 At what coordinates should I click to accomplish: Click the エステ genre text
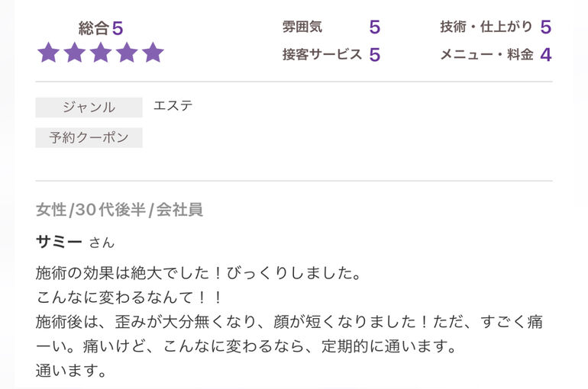(x=173, y=105)
